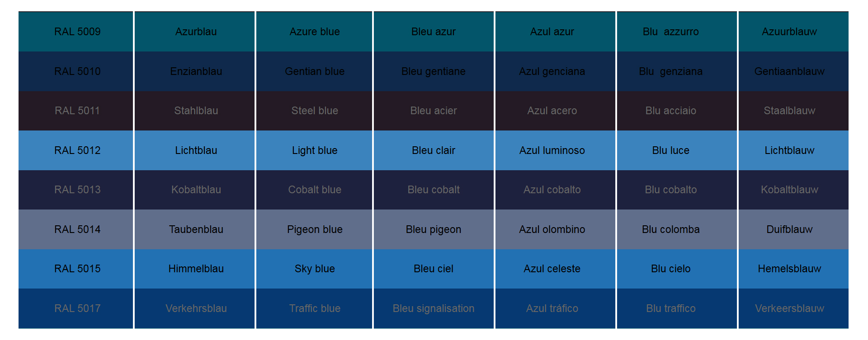Image resolution: width=868 pixels, height=340 pixels.
Task: Select the Enzianblau cell
Action: 196,71
